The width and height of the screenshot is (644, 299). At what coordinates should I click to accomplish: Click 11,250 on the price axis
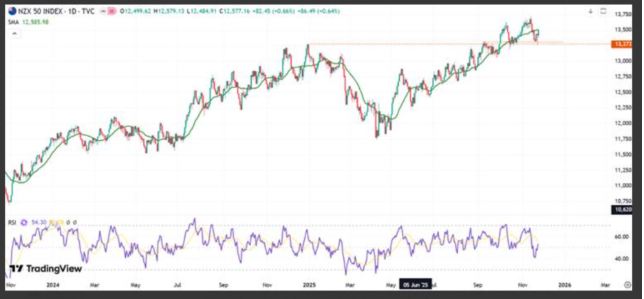(623, 170)
